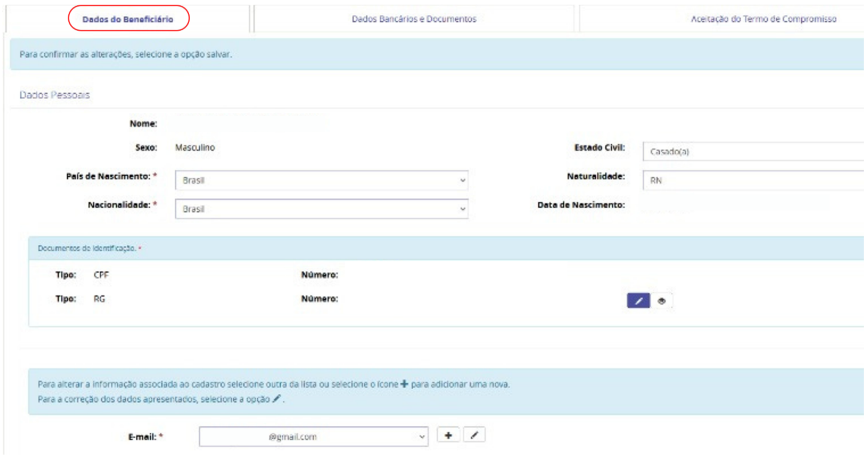Click the Masculino value next to Sexo

(195, 148)
